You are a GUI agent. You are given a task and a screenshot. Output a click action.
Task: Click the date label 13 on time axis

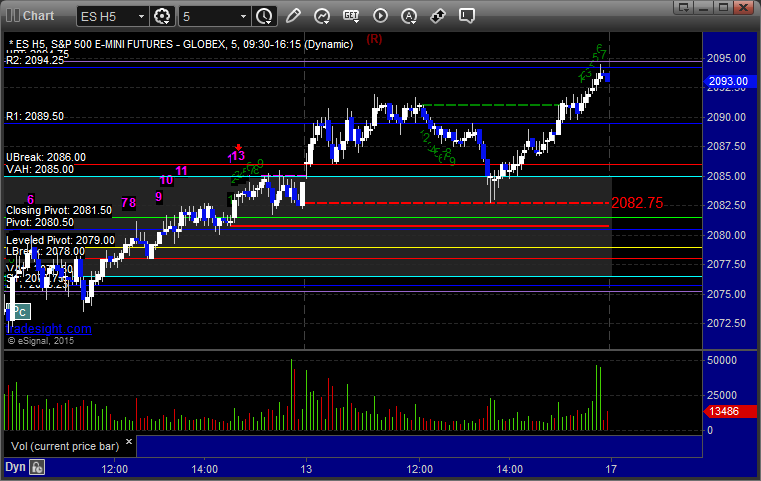click(306, 469)
